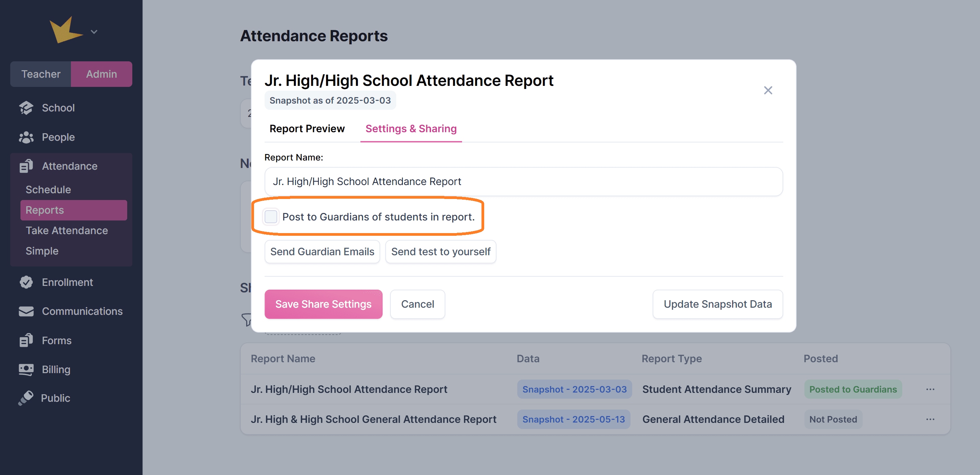The height and width of the screenshot is (475, 980).
Task: Switch to the Report Preview tab
Action: point(307,129)
